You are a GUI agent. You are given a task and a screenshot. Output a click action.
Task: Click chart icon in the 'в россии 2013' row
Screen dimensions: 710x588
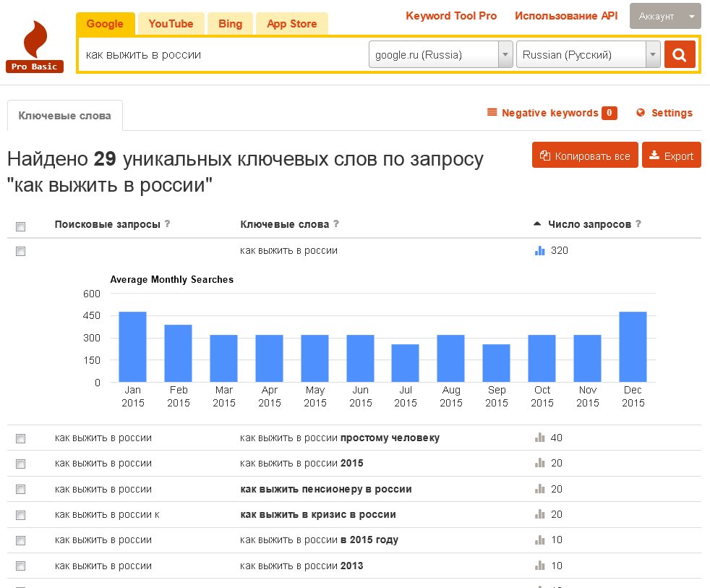540,566
